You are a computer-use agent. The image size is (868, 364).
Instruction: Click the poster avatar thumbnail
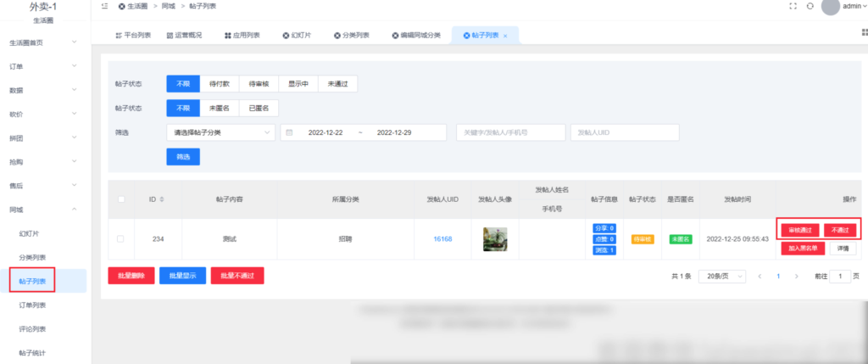(495, 238)
